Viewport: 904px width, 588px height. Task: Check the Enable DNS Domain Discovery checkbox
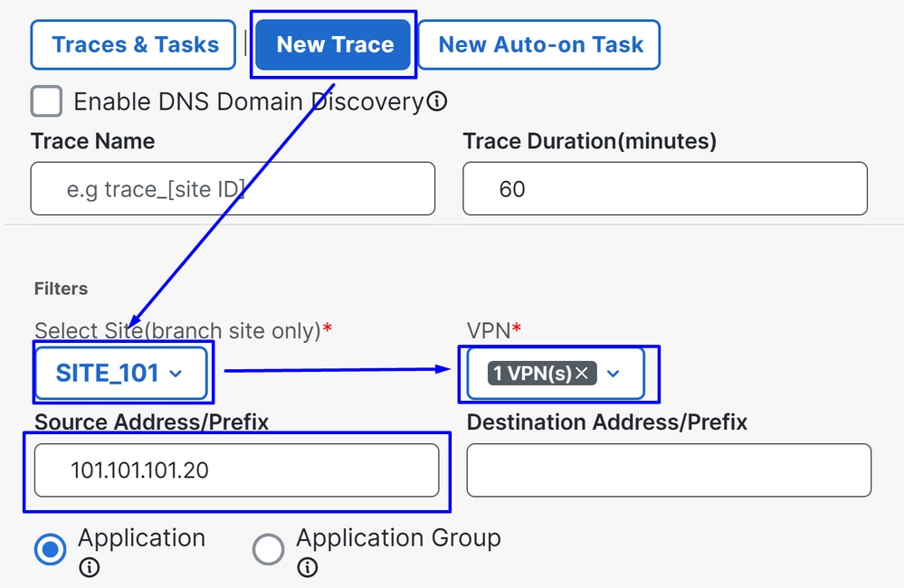45,101
